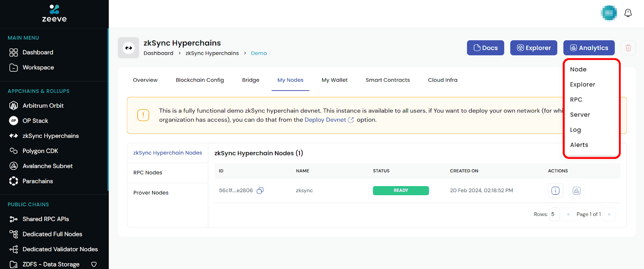Open the Docs button
644x269 pixels.
click(x=485, y=48)
